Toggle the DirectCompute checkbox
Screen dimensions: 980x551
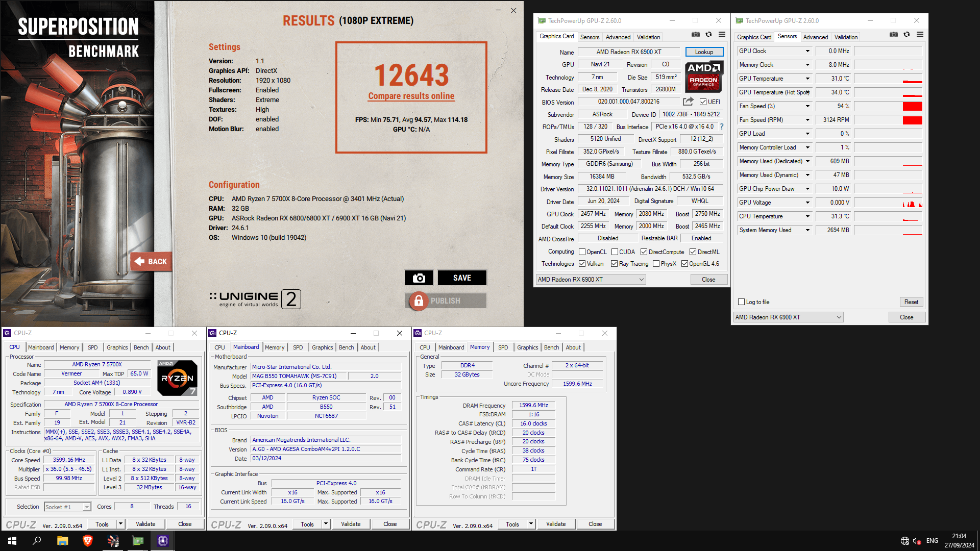[x=644, y=252]
